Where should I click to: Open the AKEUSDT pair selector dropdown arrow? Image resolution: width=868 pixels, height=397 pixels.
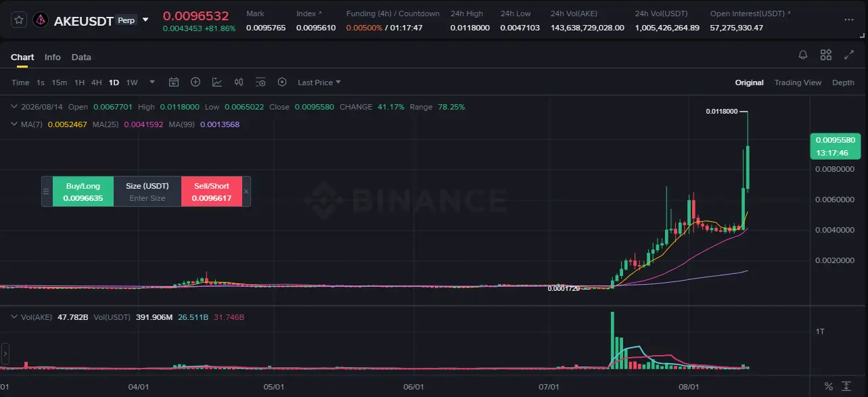(145, 20)
